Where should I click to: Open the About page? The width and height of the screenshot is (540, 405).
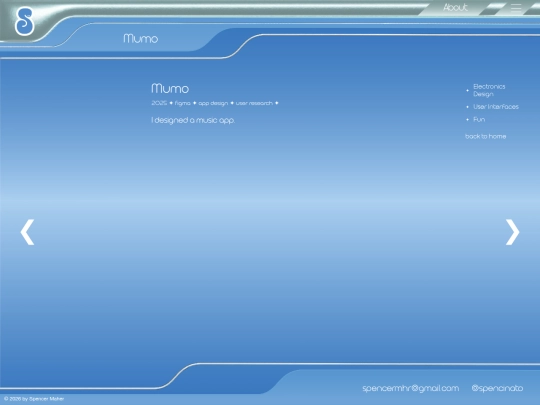coord(455,7)
